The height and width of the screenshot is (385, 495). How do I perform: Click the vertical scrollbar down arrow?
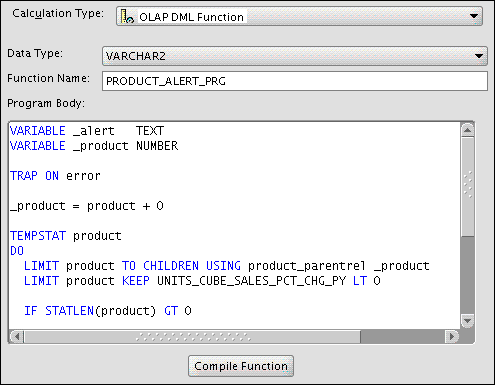pos(467,321)
